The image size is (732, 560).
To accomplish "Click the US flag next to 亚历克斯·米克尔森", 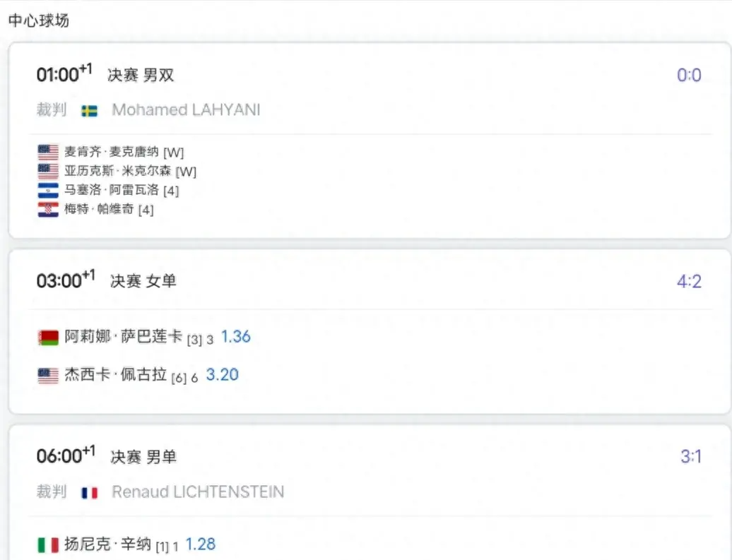I will (48, 171).
